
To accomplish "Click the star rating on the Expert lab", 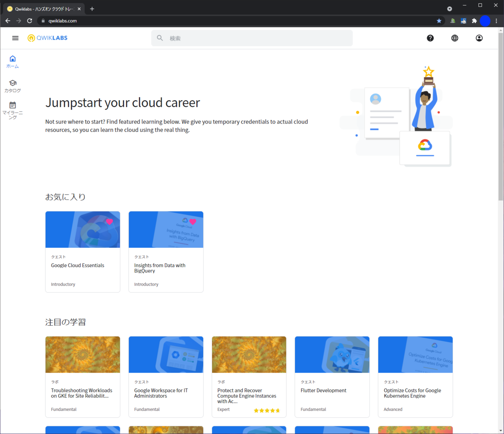I will tap(266, 410).
